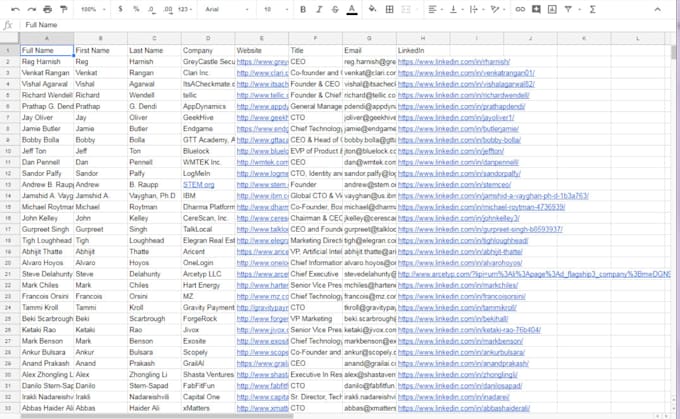Click the Undo icon in toolbar
The height and width of the screenshot is (419, 680).
(x=17, y=8)
